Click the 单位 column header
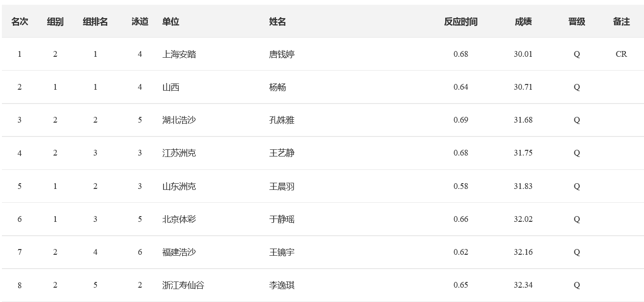The image size is (644, 302). (171, 21)
